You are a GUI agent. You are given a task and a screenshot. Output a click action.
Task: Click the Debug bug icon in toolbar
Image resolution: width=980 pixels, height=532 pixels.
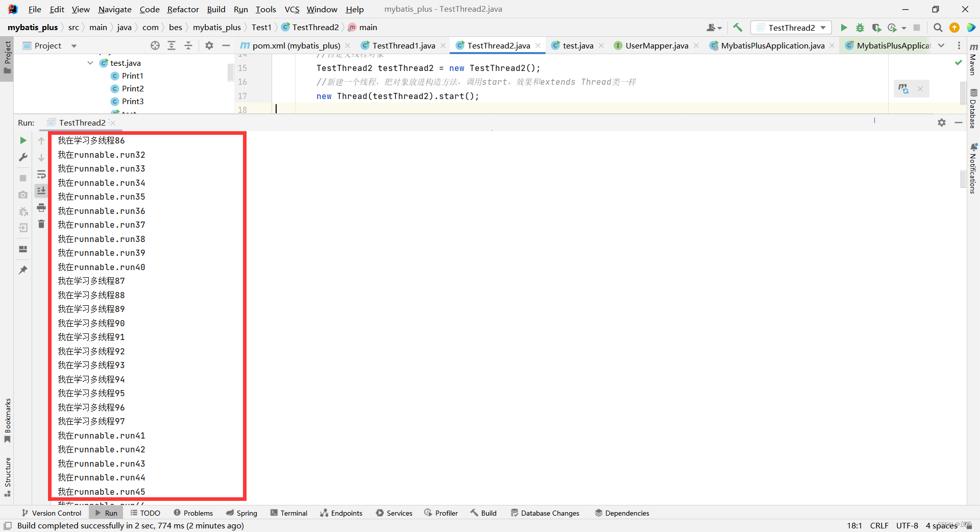tap(860, 28)
